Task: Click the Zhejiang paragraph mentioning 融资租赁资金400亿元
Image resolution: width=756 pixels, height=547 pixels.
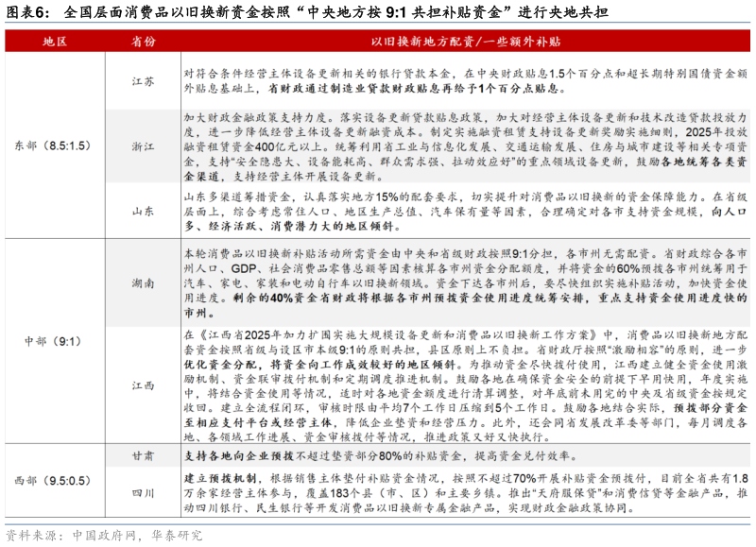Action: click(466, 145)
